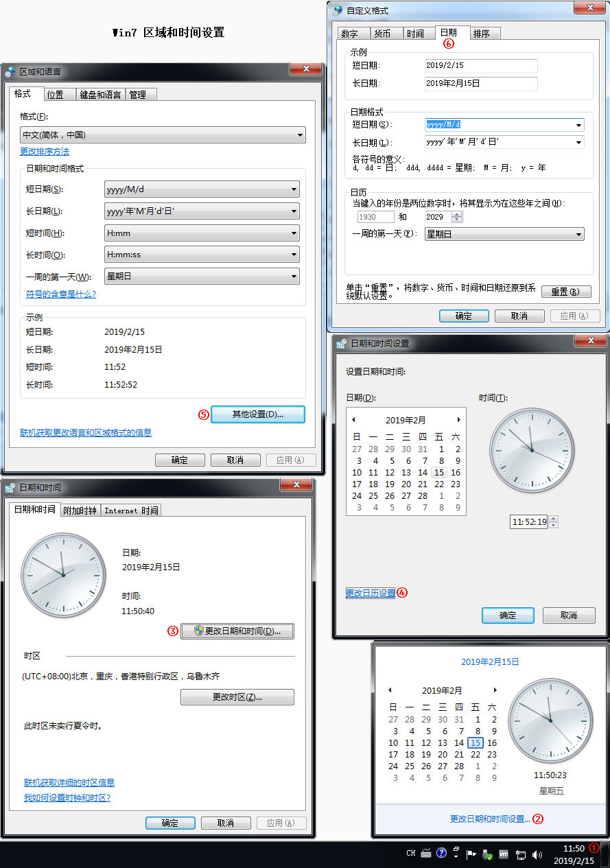Open 长日期 combo box arrow in 自定义格式

[579, 143]
